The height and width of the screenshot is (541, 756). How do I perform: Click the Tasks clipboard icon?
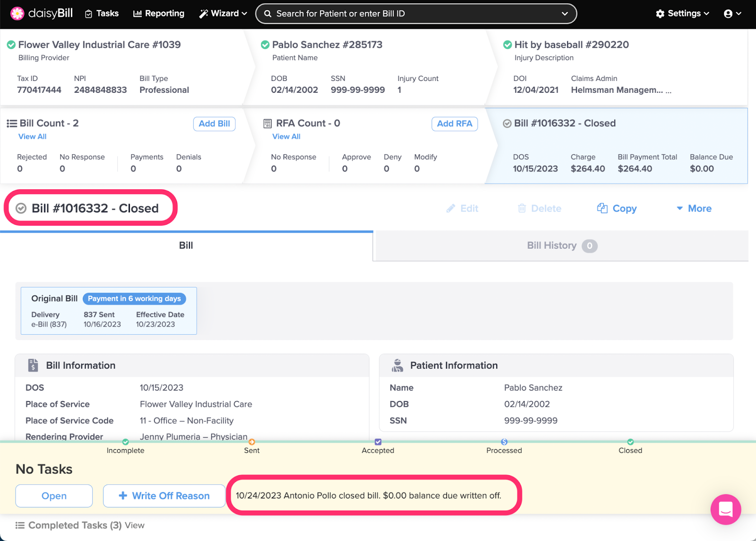pos(88,14)
